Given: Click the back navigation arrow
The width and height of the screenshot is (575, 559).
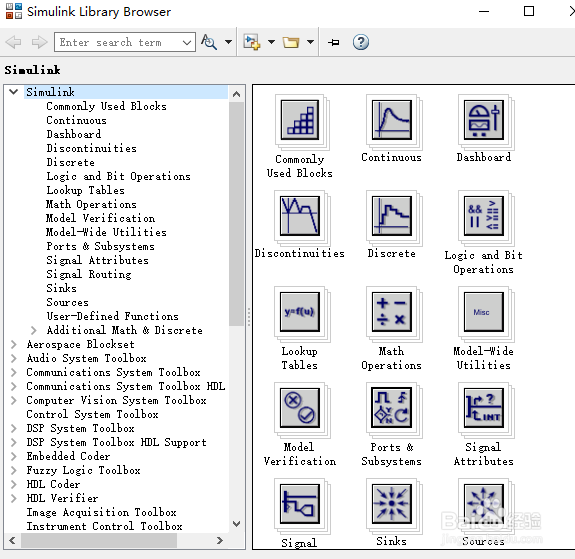Looking at the screenshot, I should [14, 42].
